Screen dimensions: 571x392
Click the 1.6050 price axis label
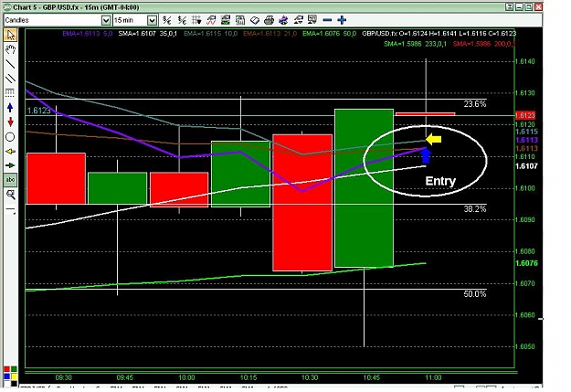525,346
